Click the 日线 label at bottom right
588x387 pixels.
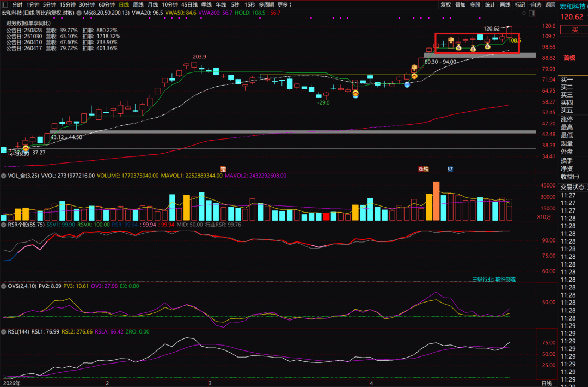click(x=547, y=383)
